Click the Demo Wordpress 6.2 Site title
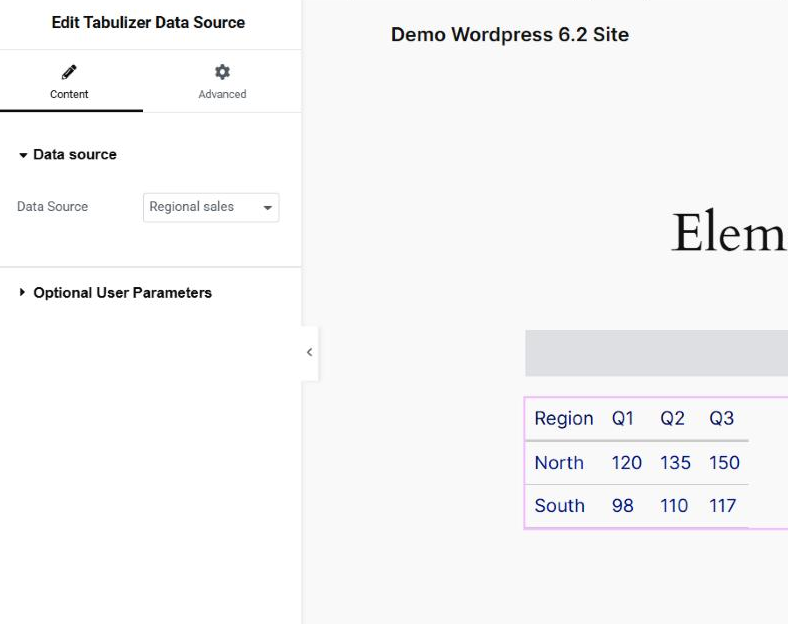 [x=510, y=35]
